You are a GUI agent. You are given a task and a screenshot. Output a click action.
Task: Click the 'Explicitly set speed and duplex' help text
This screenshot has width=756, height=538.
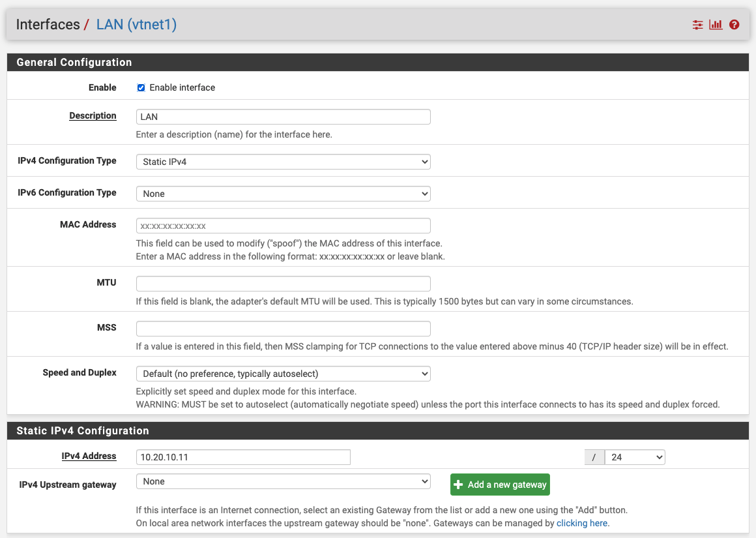[x=246, y=391]
